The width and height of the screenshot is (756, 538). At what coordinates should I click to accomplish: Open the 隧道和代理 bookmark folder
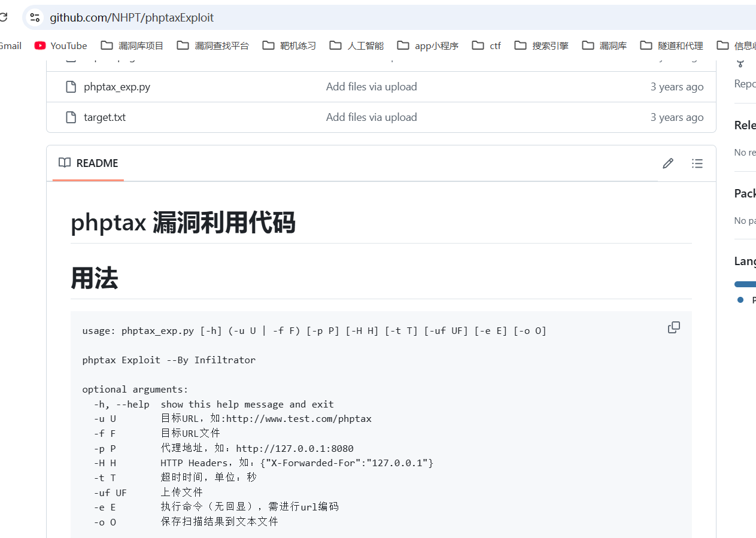(672, 45)
